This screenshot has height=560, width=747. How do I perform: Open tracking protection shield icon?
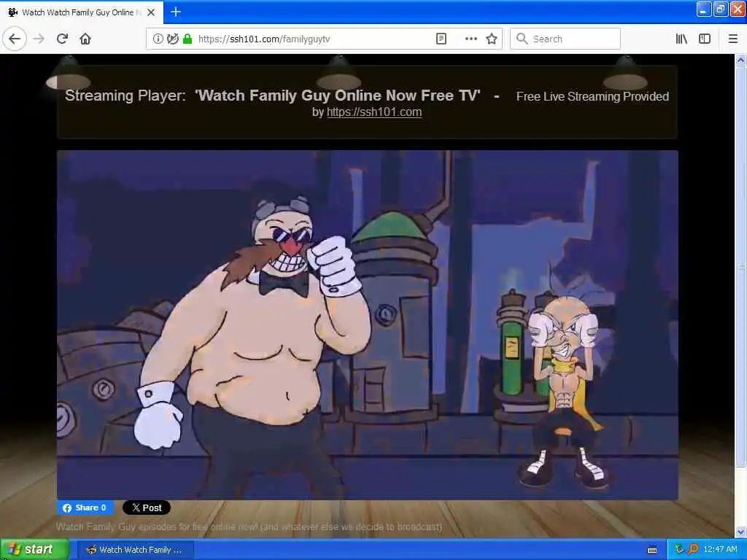[x=173, y=39]
